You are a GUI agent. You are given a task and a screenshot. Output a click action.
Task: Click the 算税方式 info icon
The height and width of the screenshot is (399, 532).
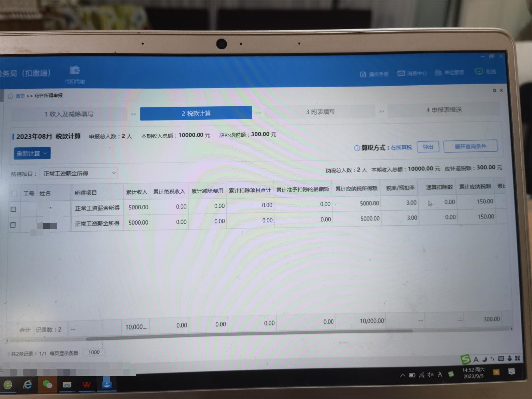click(x=357, y=148)
